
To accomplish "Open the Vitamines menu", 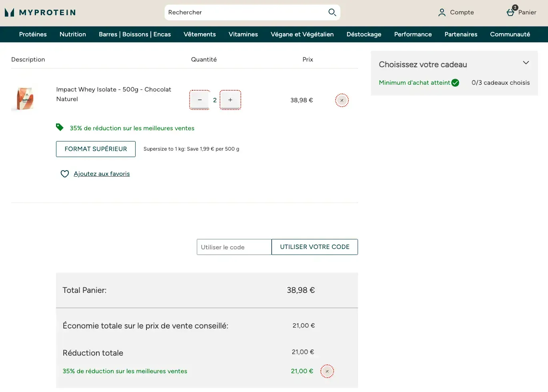I will [x=243, y=34].
